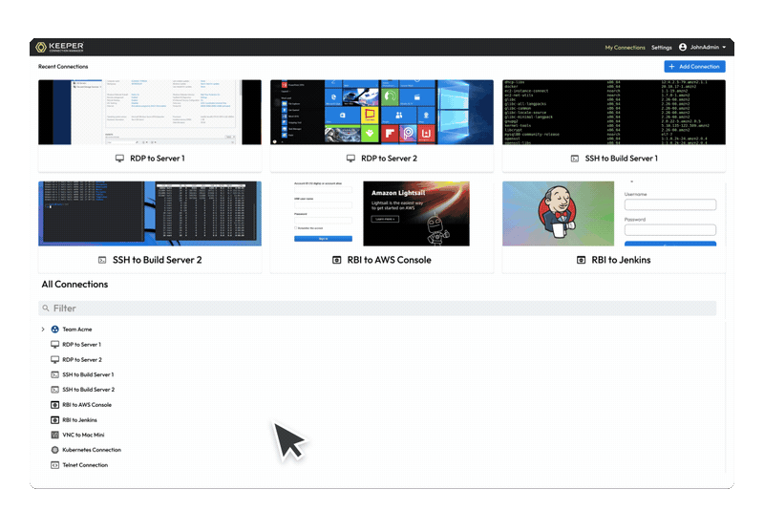Click SSH to Build Server 1 list icon

pos(55,374)
